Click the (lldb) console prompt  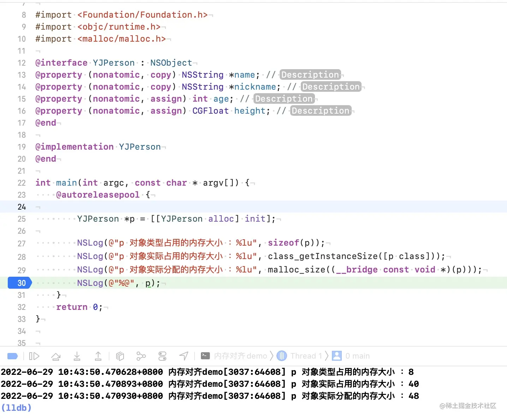click(x=16, y=408)
